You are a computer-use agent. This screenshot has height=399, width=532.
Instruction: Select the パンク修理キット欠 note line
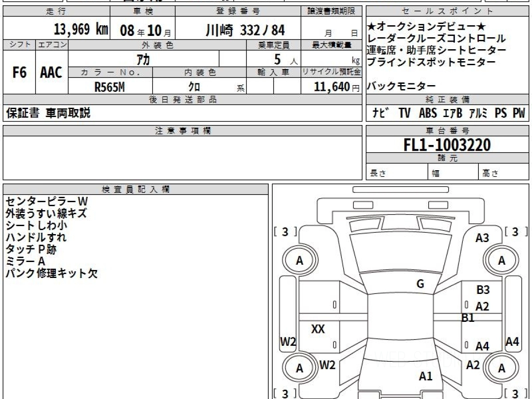pyautogui.click(x=51, y=274)
